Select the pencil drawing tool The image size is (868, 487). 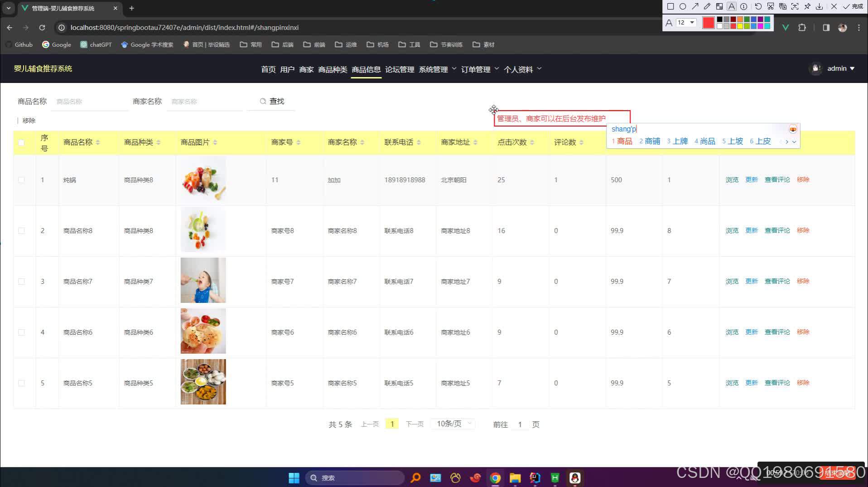click(707, 7)
